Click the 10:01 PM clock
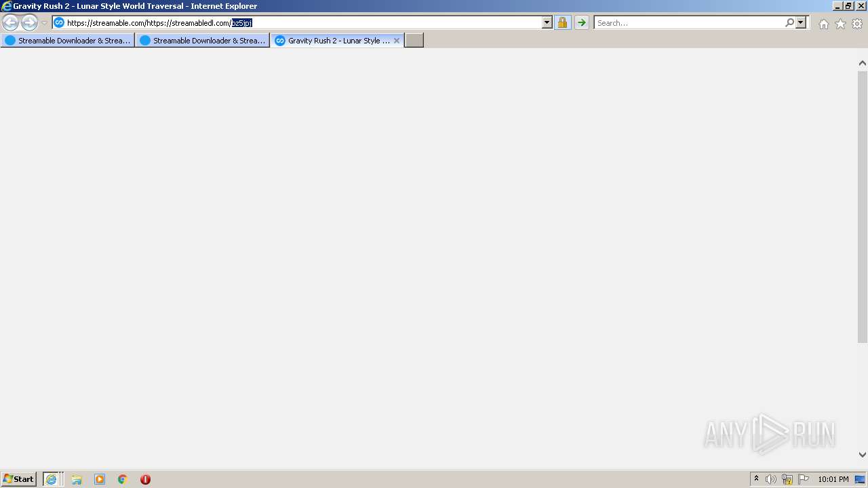This screenshot has height=488, width=868. point(833,479)
